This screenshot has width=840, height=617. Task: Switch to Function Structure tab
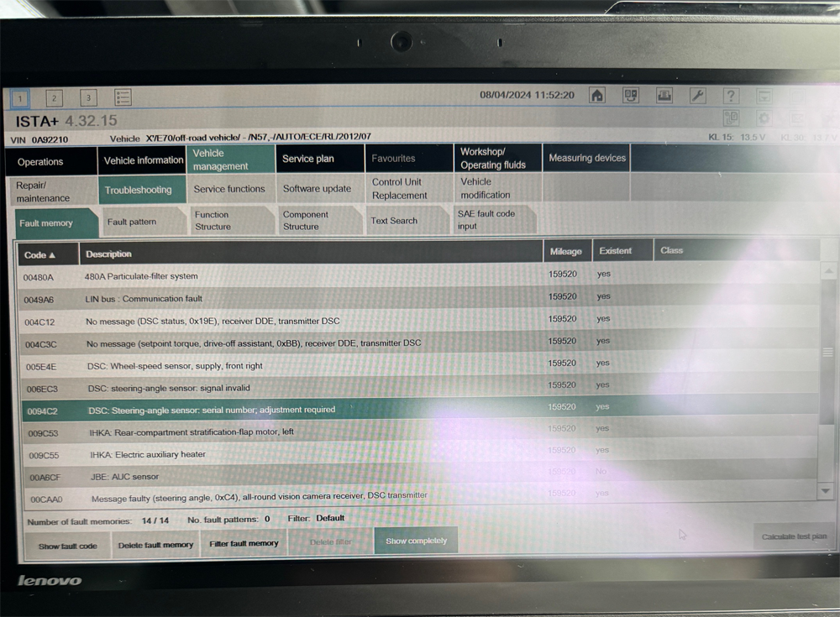tap(232, 221)
